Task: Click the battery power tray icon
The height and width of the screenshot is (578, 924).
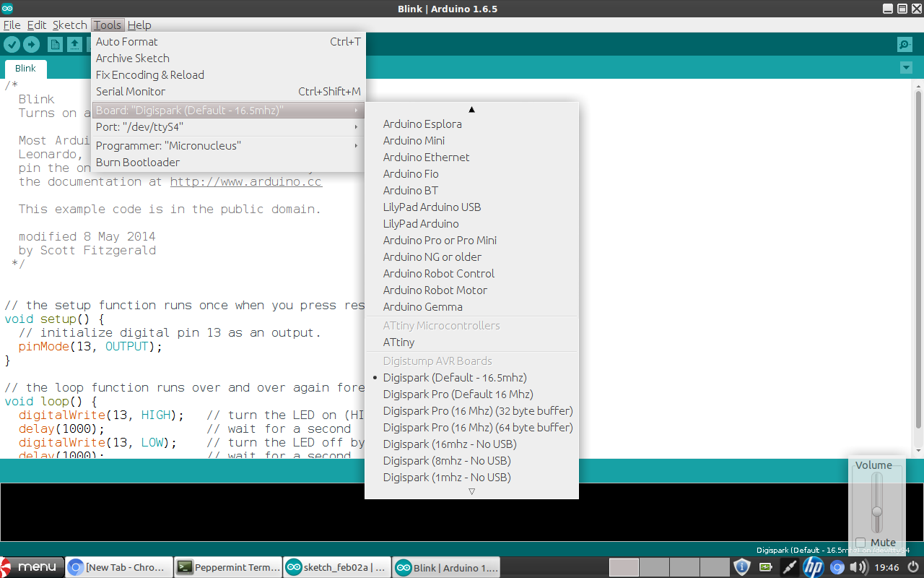Action: tap(765, 567)
